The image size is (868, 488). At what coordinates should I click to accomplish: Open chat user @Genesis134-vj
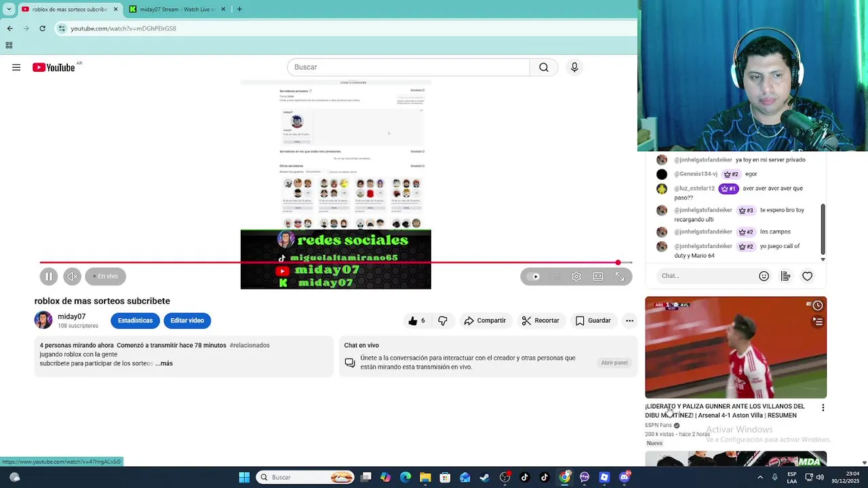click(x=696, y=174)
